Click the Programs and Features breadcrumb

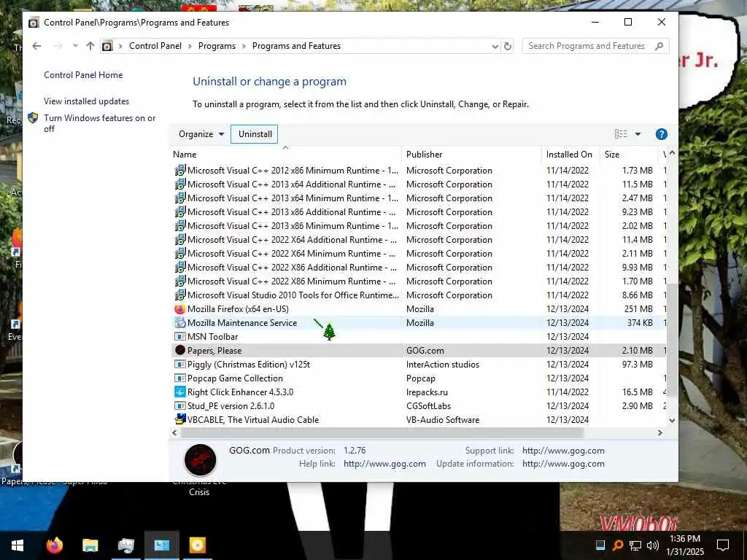point(296,46)
